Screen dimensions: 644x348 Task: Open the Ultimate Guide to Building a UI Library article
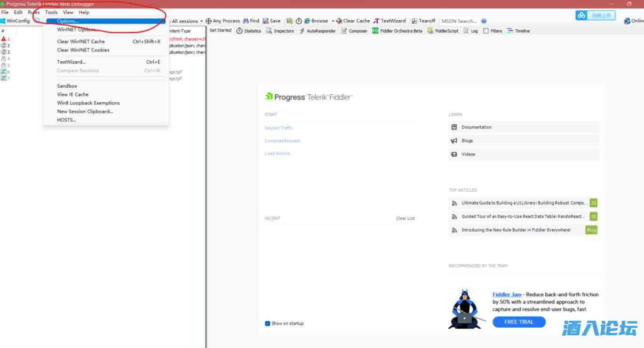(x=524, y=203)
